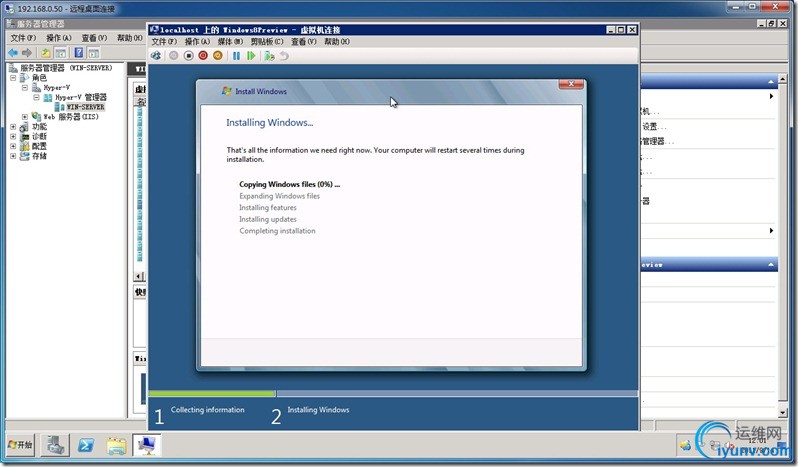
Task: Toggle console tree icon in Server Manager toolbar
Action: click(x=61, y=52)
